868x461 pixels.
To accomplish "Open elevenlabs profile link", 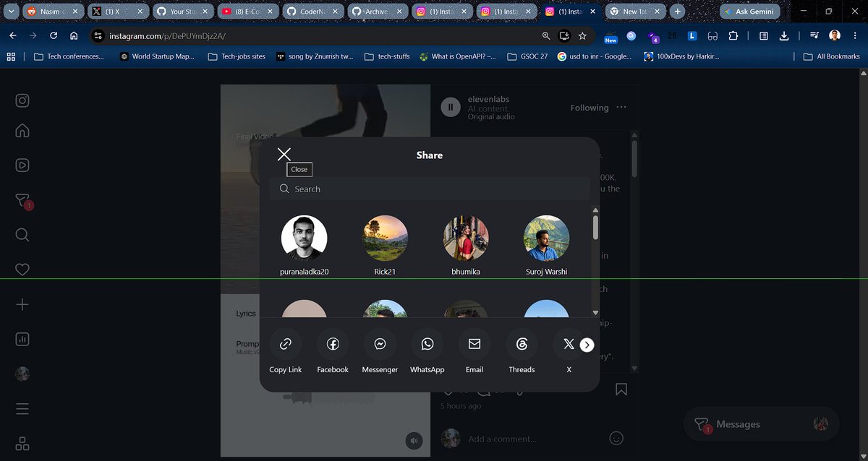I will coord(488,99).
